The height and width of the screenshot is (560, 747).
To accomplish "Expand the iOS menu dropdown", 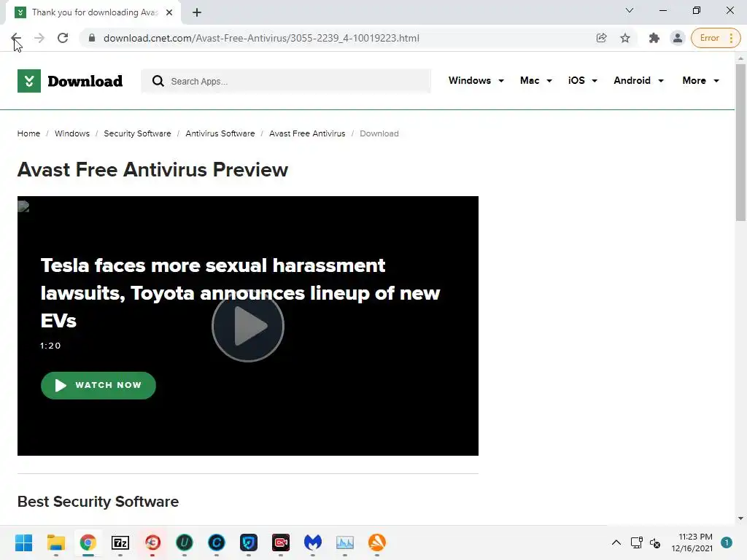I will coord(583,80).
